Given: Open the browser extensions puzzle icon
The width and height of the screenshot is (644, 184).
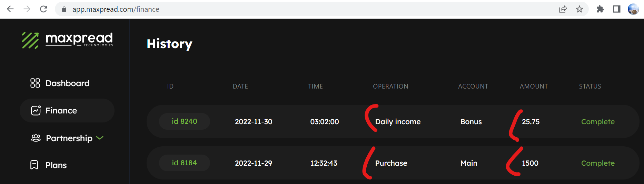Looking at the screenshot, I should tap(600, 9).
